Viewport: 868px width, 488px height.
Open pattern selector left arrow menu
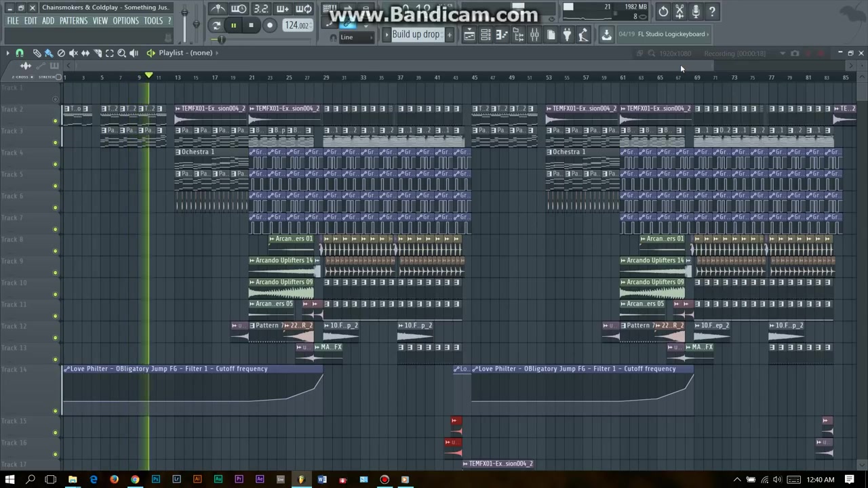pos(386,35)
